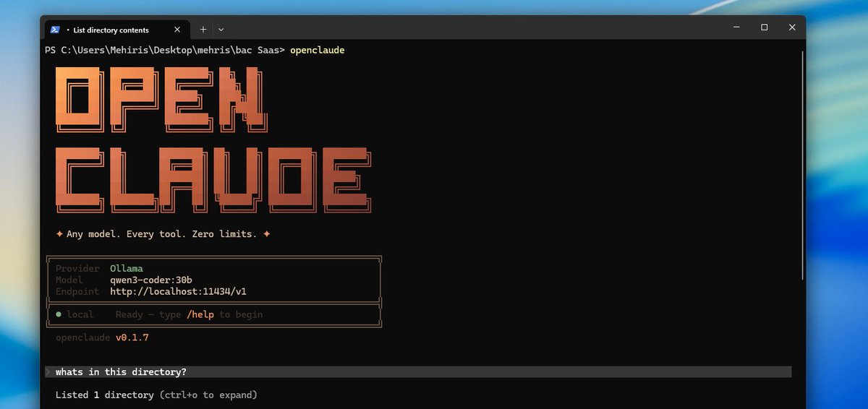Click the prompt chevron before 'whats in'
Image resolution: width=868 pixels, height=409 pixels.
coord(48,371)
